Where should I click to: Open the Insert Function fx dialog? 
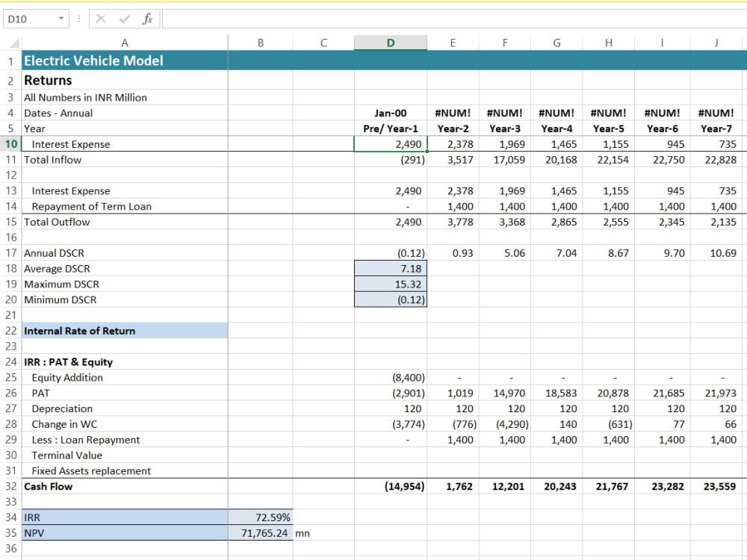[x=148, y=19]
